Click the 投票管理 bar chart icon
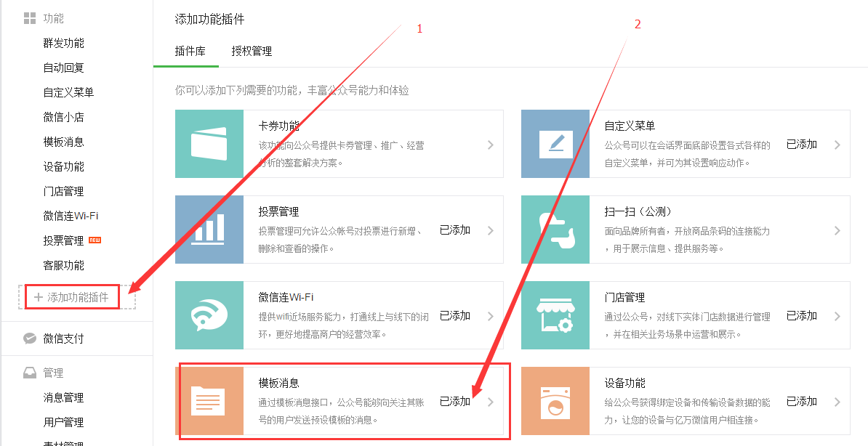Screen dimensions: 868x446 209,230
